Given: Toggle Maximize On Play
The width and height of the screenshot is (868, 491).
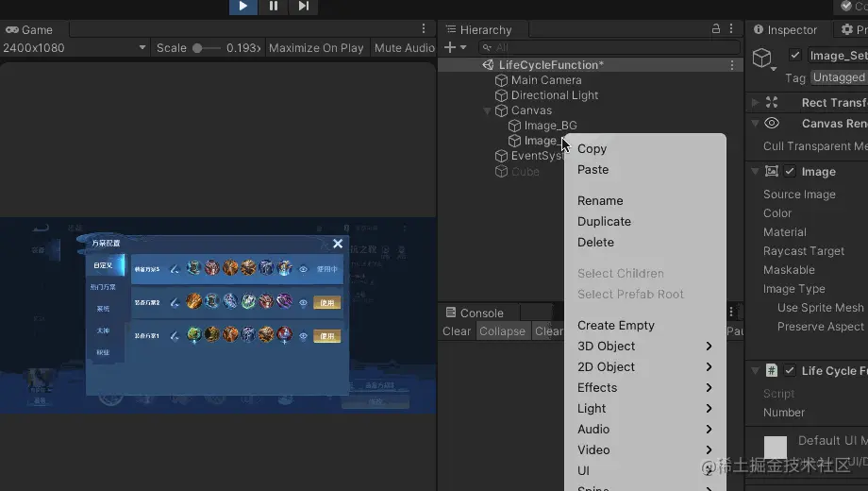Looking at the screenshot, I should 316,48.
